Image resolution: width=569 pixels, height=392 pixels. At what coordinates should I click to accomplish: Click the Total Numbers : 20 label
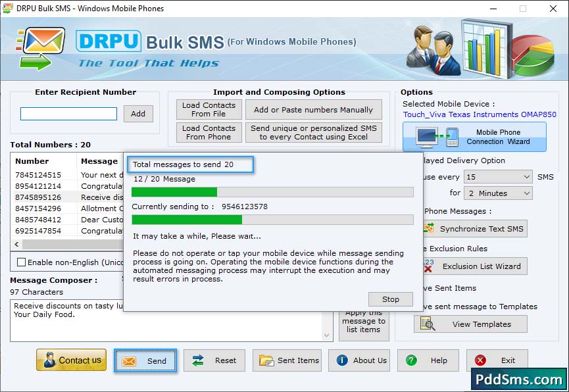51,145
